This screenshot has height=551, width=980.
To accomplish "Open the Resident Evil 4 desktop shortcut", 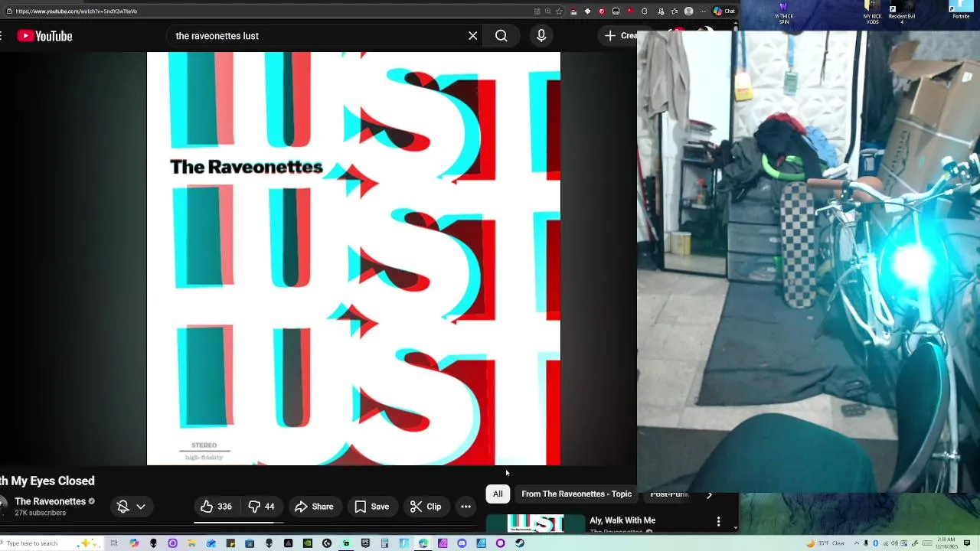I will [x=901, y=14].
